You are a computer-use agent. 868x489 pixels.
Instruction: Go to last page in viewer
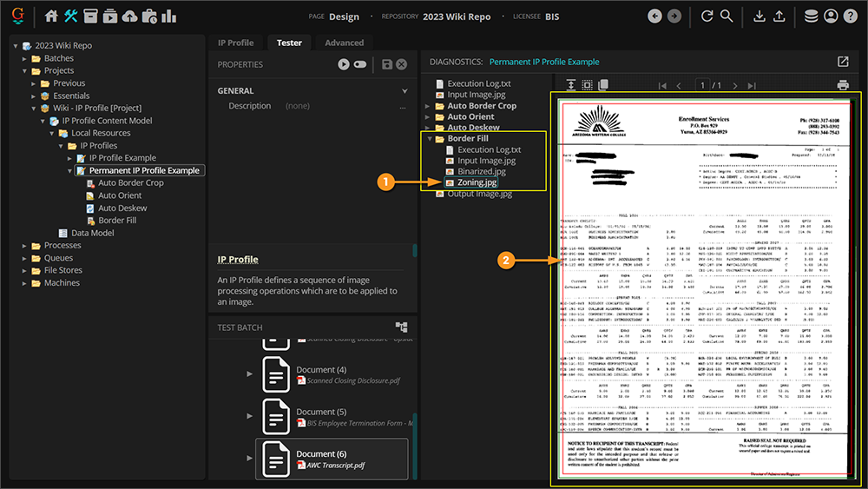pyautogui.click(x=752, y=86)
